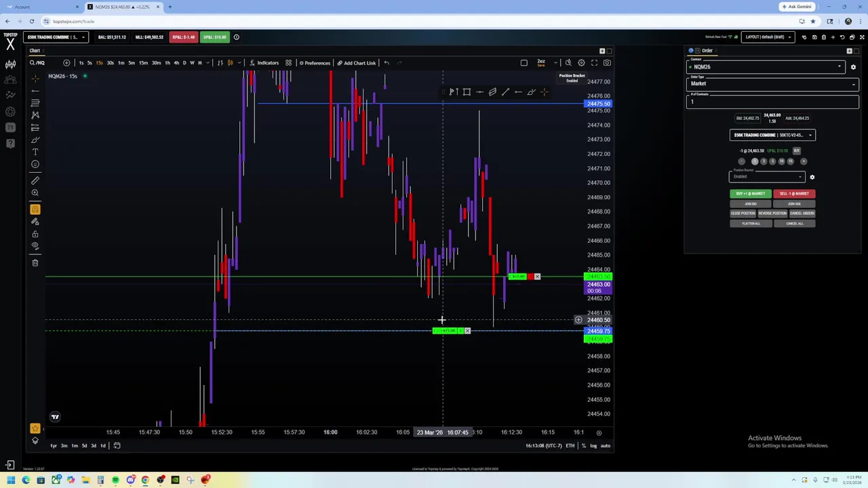
Task: Toggle the highlighted magnet mode tool
Action: 35,209
